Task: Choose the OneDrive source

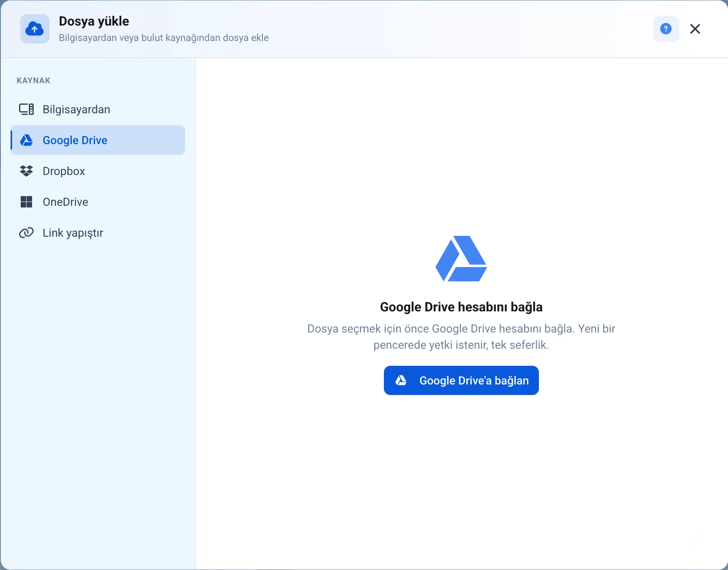Action: coord(98,202)
